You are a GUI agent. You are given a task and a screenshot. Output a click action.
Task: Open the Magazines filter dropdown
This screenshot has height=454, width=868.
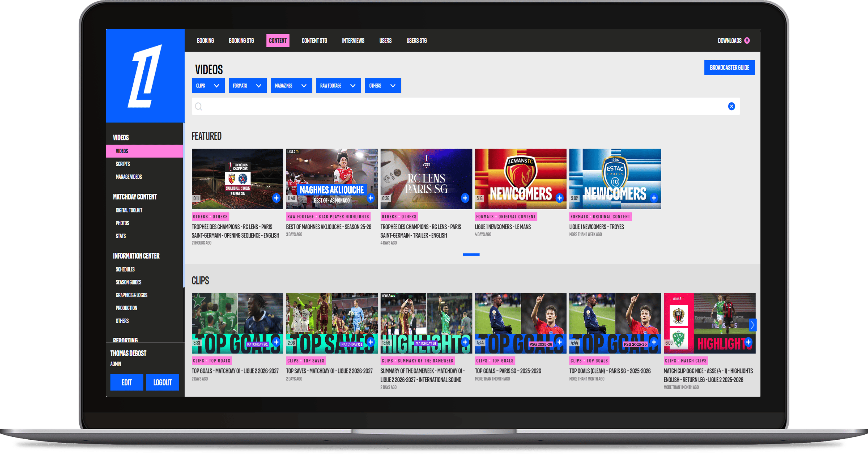click(291, 86)
